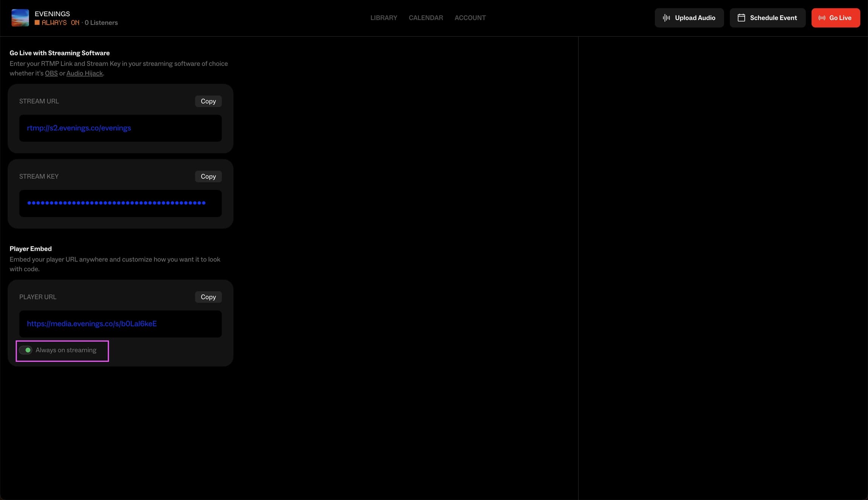868x500 pixels.
Task: Click the Player Embed heading
Action: tap(31, 249)
